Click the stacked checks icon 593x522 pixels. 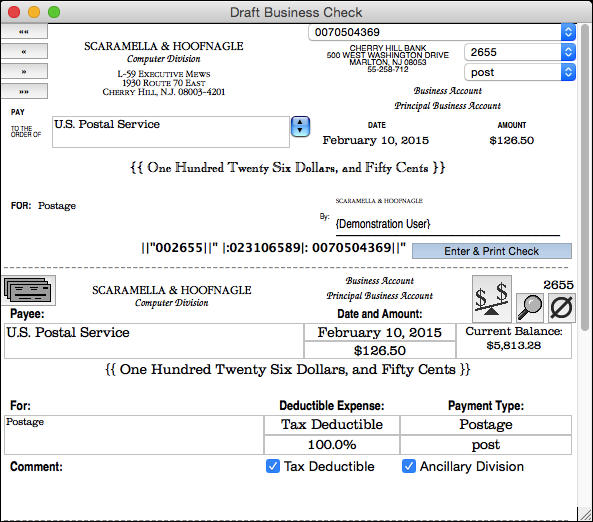point(28,291)
